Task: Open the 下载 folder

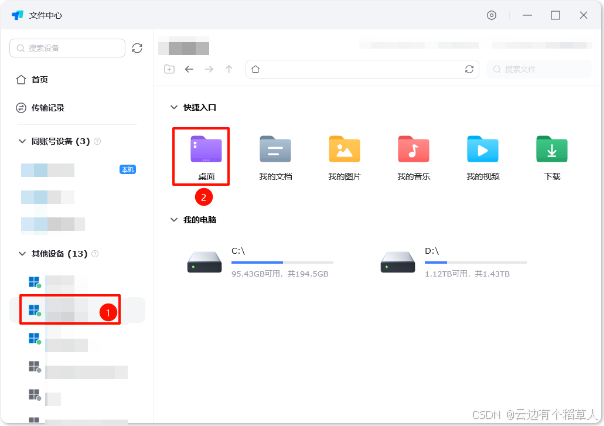Action: 552,157
